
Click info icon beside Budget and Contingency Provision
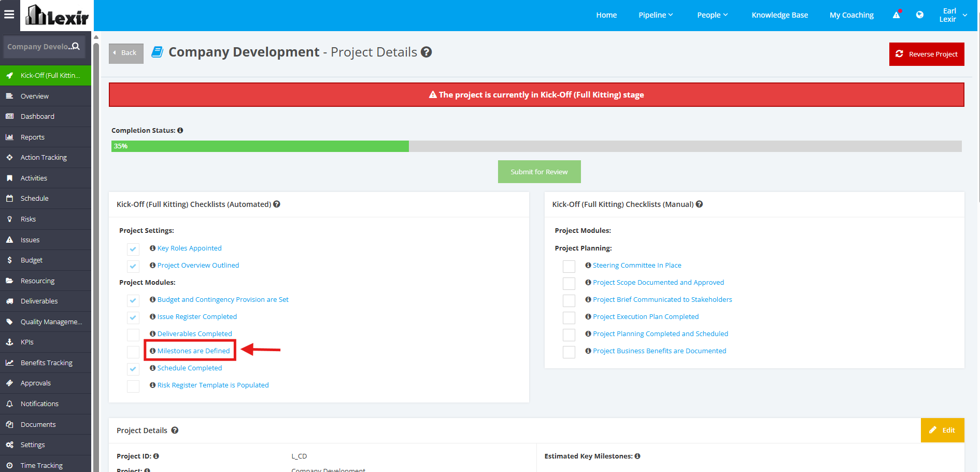coord(152,299)
